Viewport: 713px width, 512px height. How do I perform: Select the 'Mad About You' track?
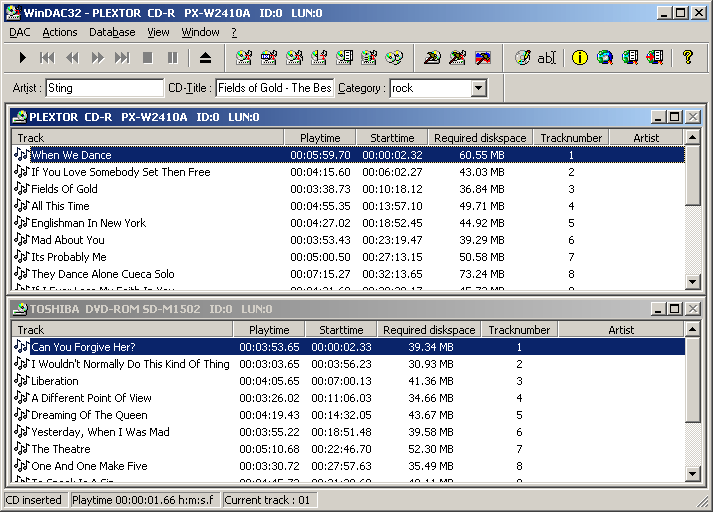tap(348, 240)
